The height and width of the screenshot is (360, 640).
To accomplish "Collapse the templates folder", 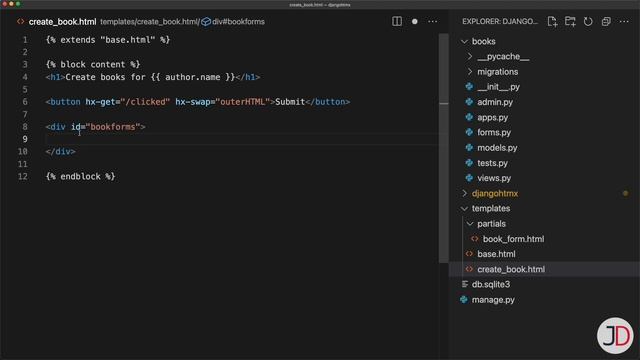I will [x=464, y=208].
